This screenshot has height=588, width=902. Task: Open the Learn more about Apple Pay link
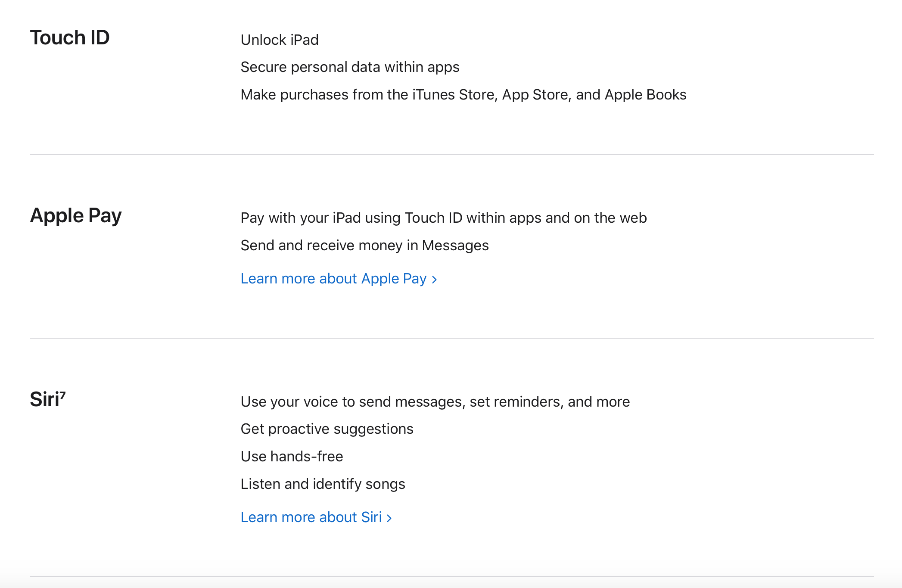(333, 279)
